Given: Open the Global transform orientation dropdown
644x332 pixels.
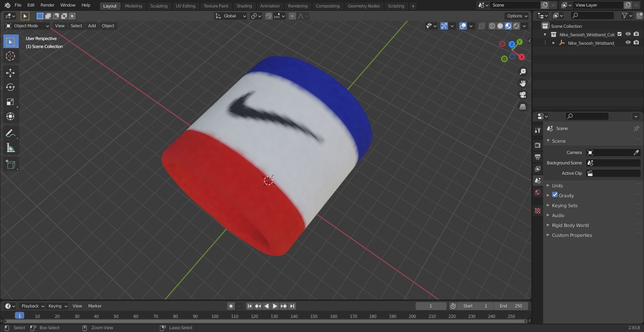Looking at the screenshot, I should (x=231, y=16).
